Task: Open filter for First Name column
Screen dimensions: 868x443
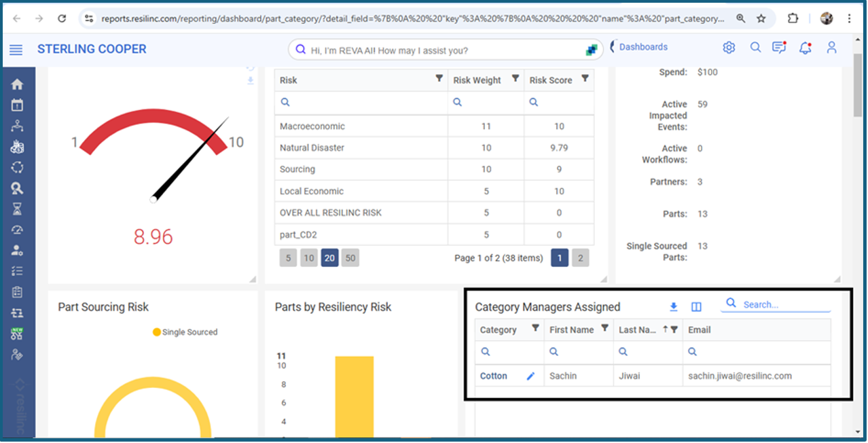Action: (x=604, y=329)
